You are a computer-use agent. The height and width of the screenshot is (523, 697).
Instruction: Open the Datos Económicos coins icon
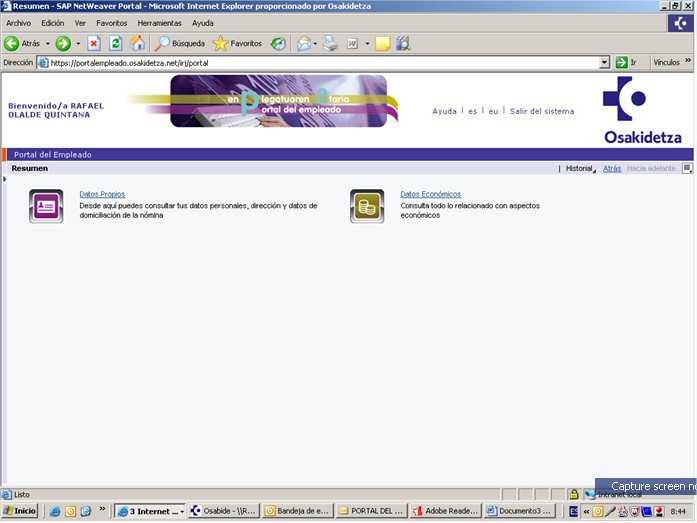pos(367,206)
